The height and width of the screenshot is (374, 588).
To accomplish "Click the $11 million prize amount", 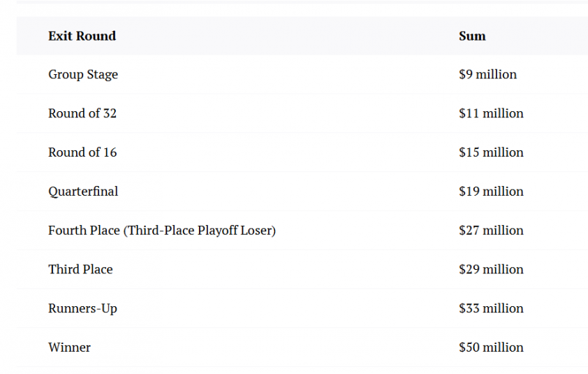I will click(491, 113).
